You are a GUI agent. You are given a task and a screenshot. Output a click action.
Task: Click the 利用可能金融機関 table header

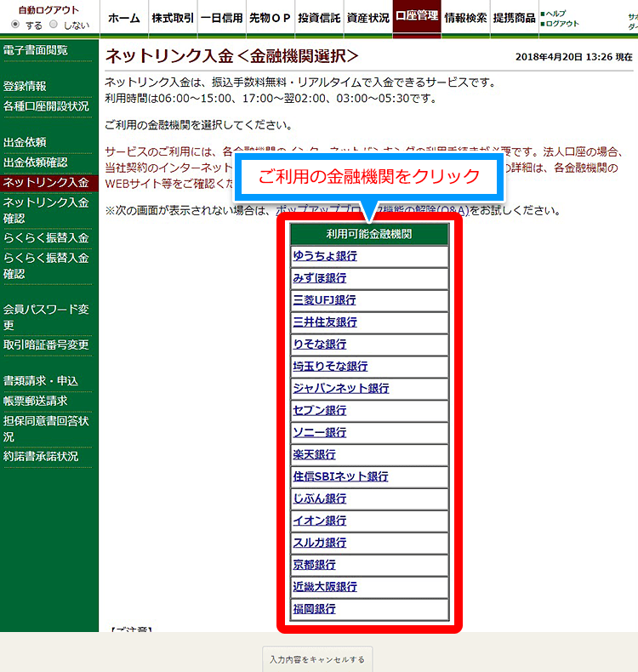pyautogui.click(x=369, y=234)
